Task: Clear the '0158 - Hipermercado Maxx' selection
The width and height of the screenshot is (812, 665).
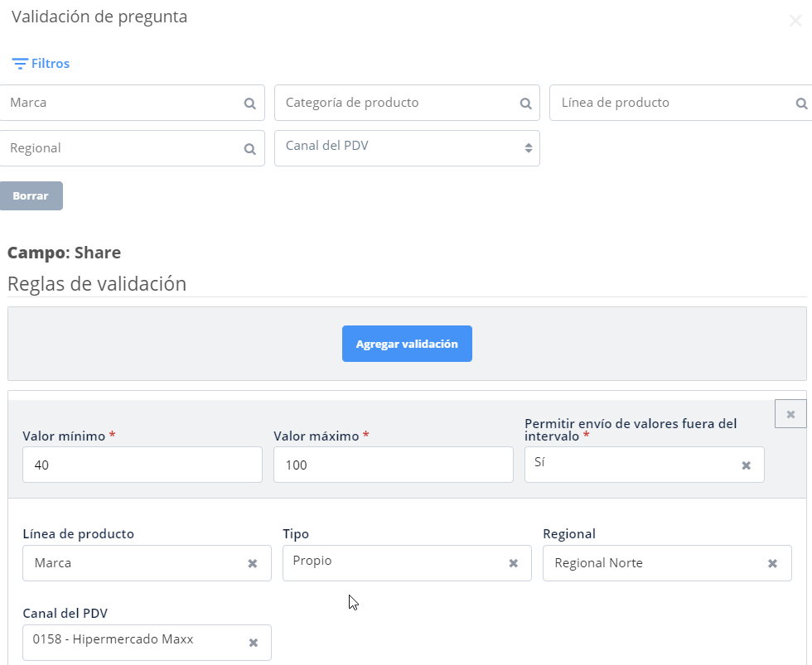Action: pyautogui.click(x=254, y=643)
